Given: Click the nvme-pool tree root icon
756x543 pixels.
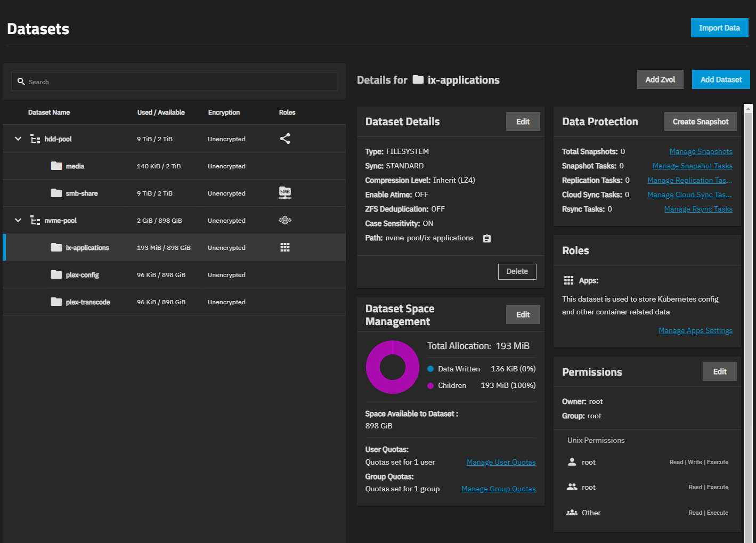Looking at the screenshot, I should coord(35,220).
